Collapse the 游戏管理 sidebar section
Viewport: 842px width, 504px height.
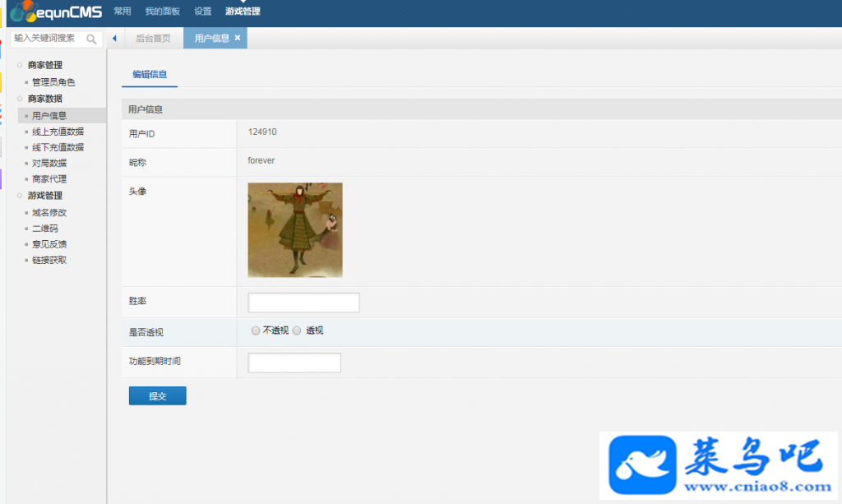45,196
